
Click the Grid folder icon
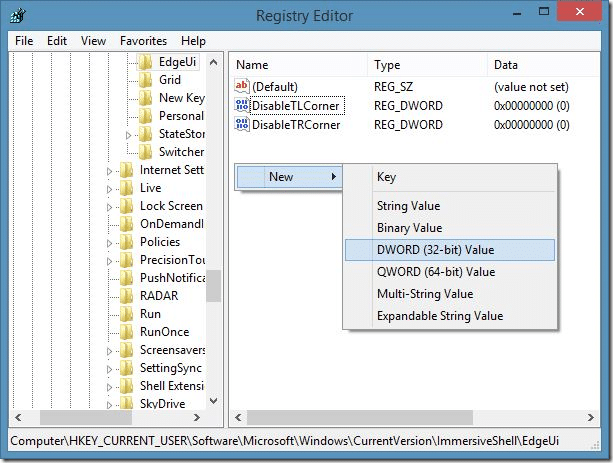145,80
